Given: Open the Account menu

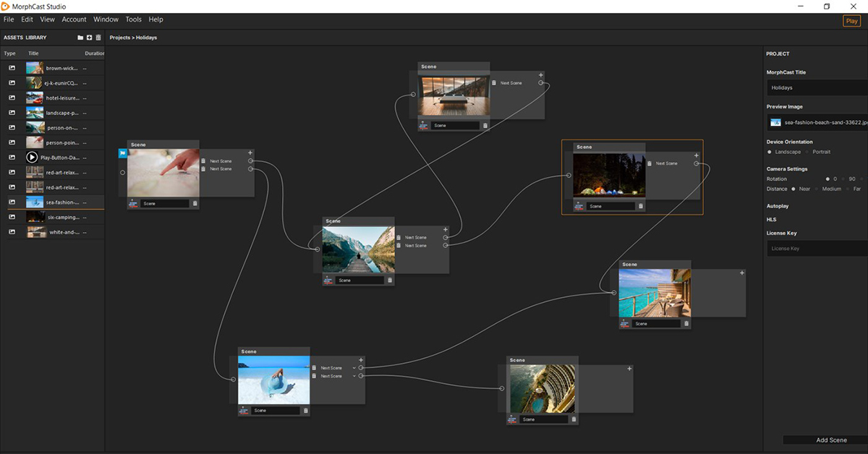Looking at the screenshot, I should 74,20.
